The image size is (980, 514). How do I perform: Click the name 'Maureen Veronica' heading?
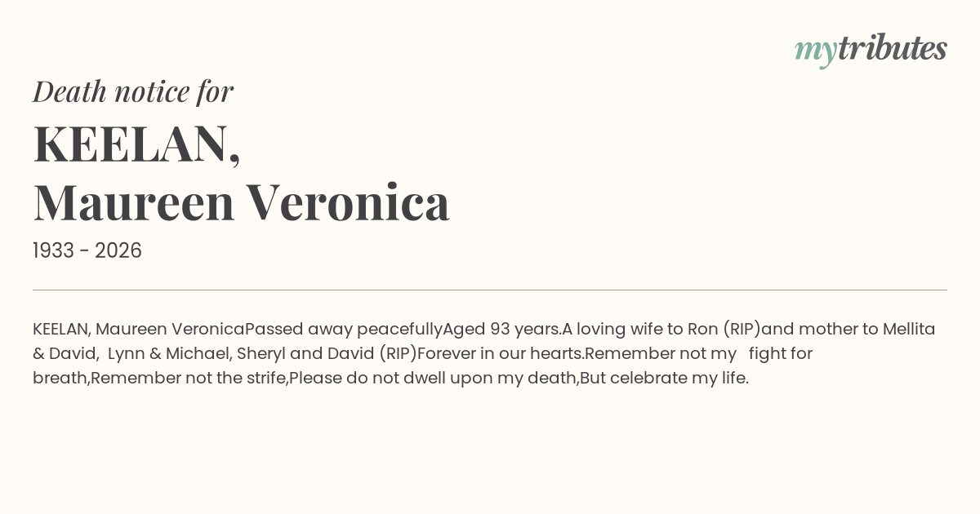[242, 202]
